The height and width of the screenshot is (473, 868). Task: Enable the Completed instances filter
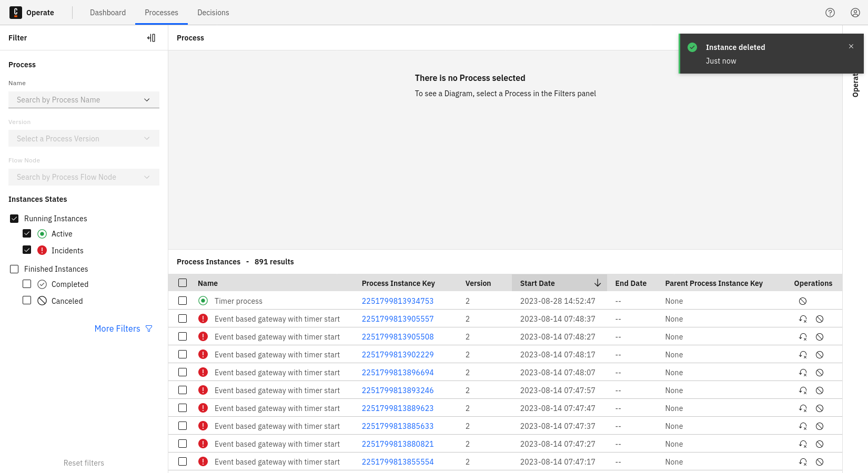27,284
